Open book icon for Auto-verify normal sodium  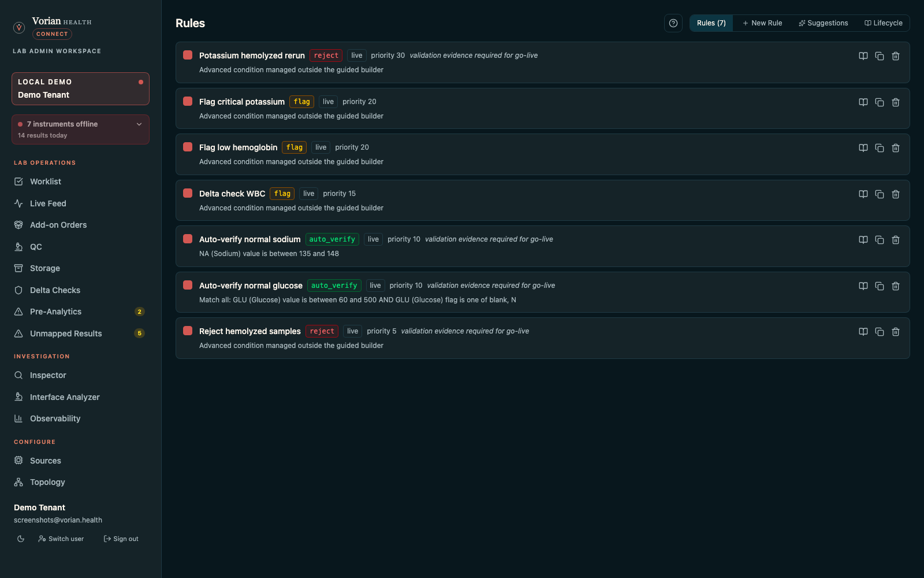(x=863, y=240)
